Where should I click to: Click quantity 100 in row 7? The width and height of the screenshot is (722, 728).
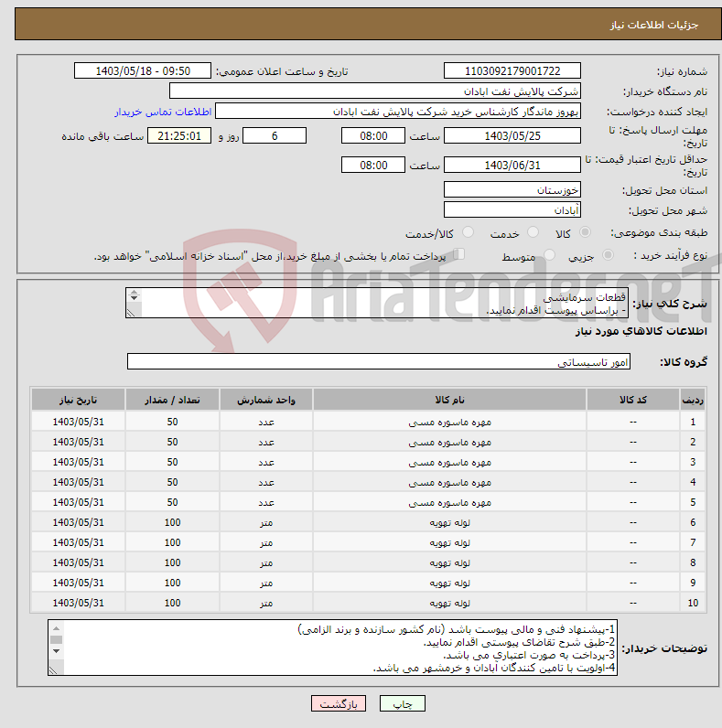click(x=172, y=542)
